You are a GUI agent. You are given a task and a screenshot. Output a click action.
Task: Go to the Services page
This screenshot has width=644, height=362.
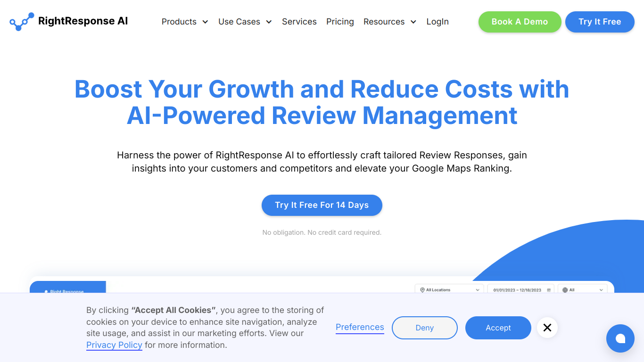[299, 22]
